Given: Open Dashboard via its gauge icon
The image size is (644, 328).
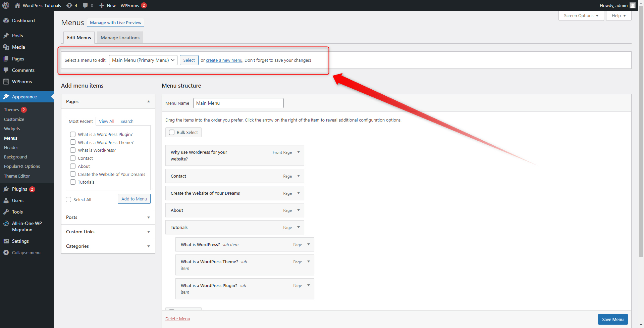Looking at the screenshot, I should pyautogui.click(x=6, y=20).
